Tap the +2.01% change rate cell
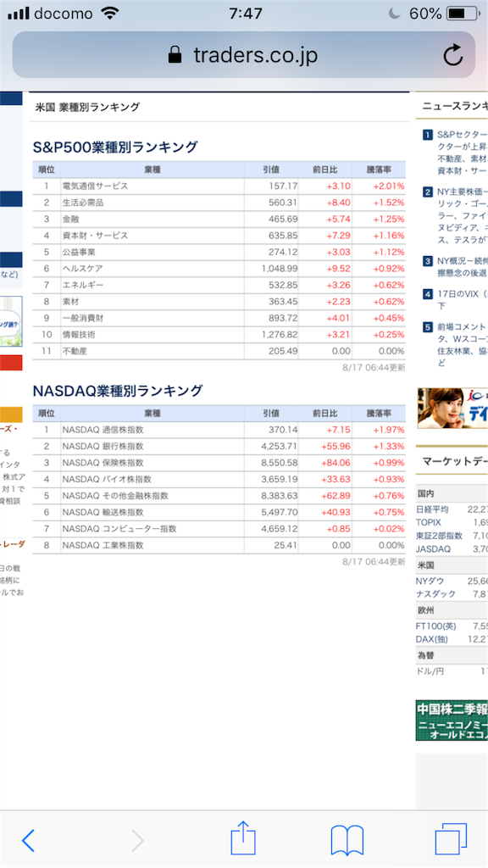This screenshot has height=868, width=488. pyautogui.click(x=388, y=186)
